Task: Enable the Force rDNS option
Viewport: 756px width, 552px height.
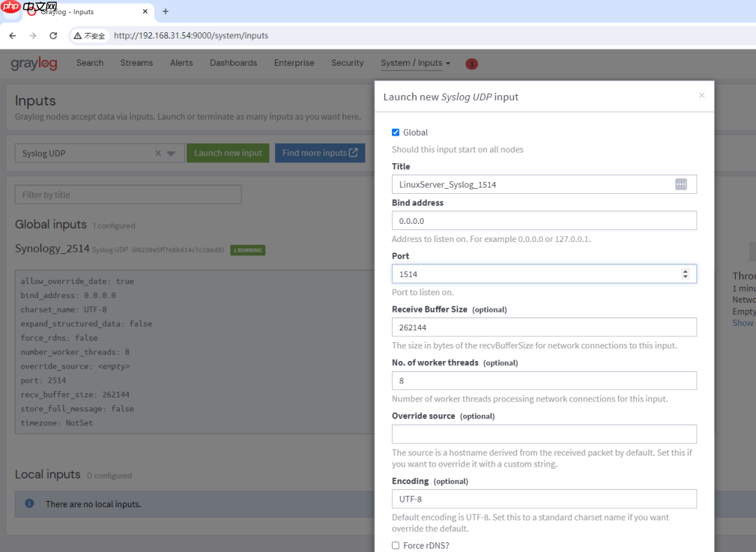Action: click(395, 545)
